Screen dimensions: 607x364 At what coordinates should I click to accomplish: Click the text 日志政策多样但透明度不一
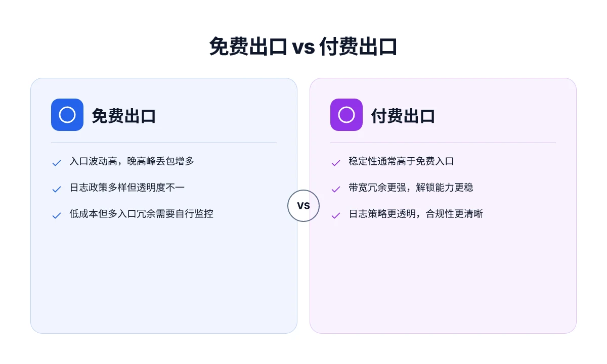coord(127,188)
